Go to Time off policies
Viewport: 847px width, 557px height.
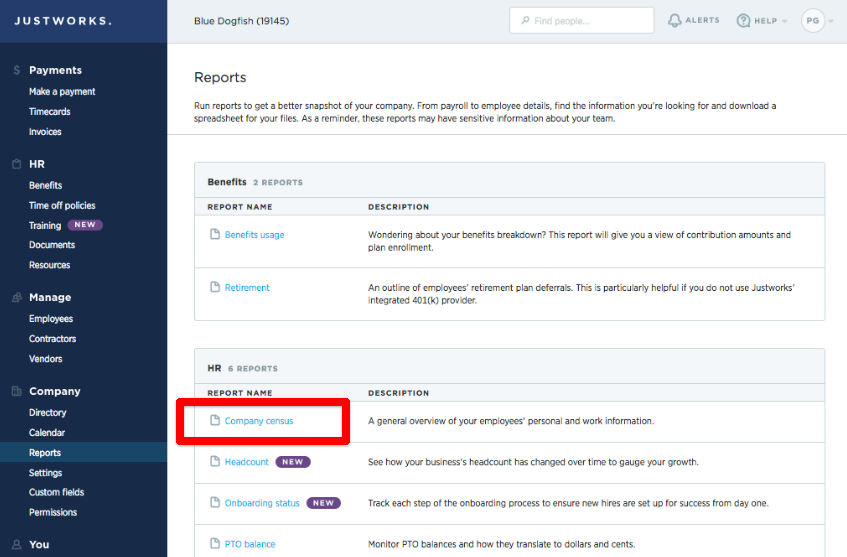(x=62, y=205)
